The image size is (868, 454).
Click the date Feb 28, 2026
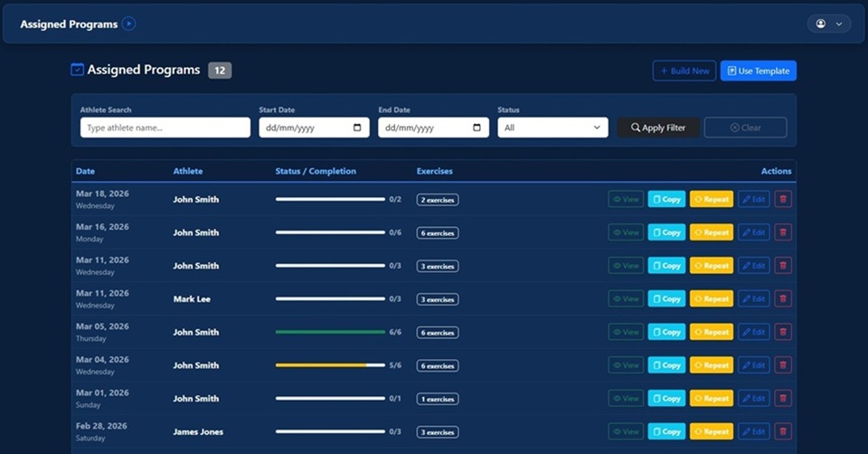point(101,426)
